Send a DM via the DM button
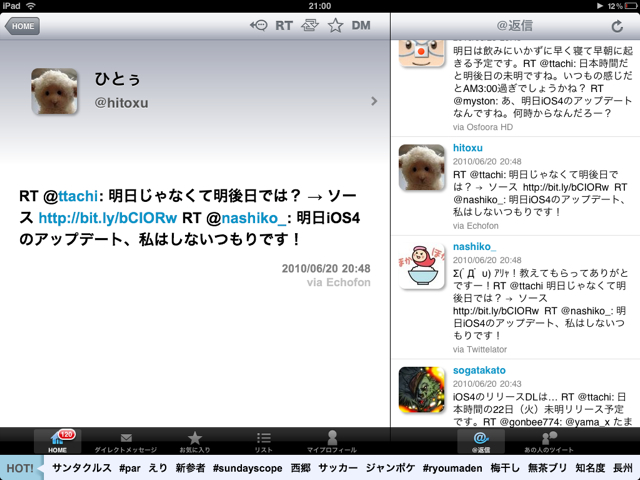 [x=362, y=25]
